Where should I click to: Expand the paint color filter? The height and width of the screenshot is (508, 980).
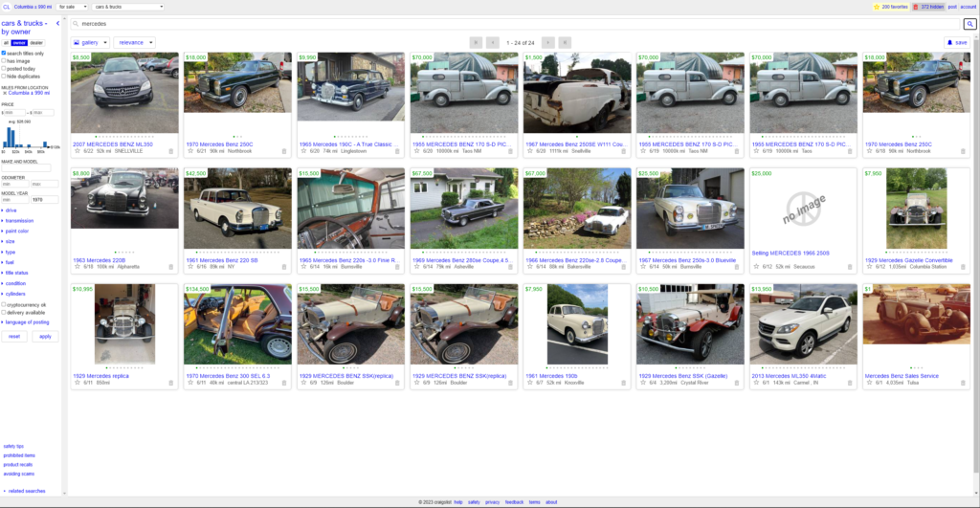[x=16, y=232]
